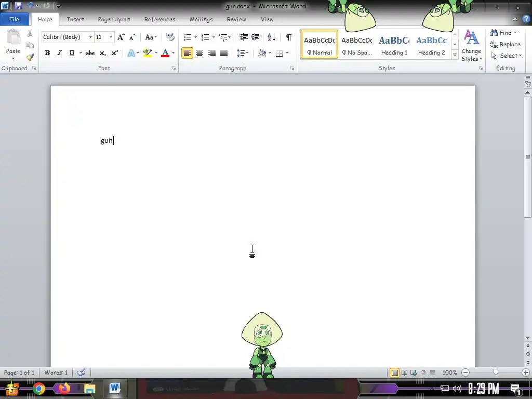Apply Strikethrough formatting

pyautogui.click(x=90, y=53)
